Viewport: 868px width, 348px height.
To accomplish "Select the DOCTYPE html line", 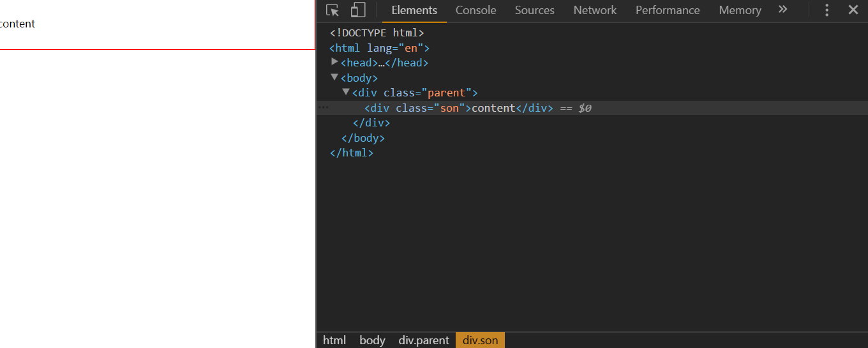I will coord(377,33).
